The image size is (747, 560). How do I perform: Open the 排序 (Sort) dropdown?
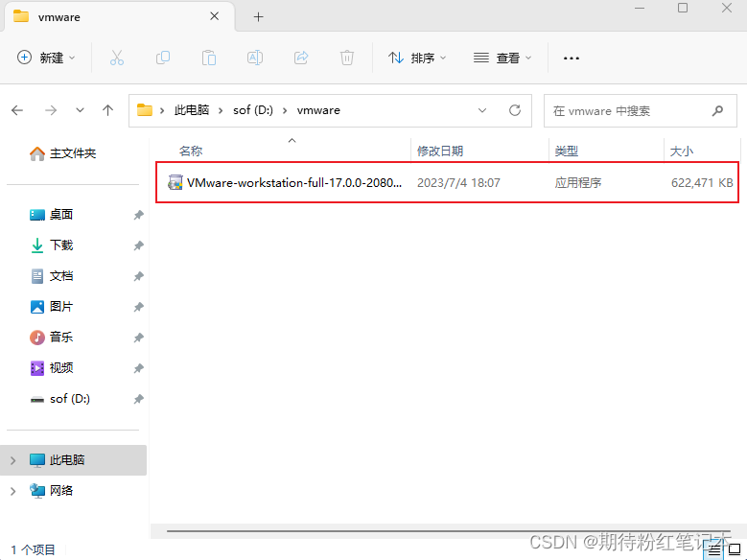(x=417, y=58)
